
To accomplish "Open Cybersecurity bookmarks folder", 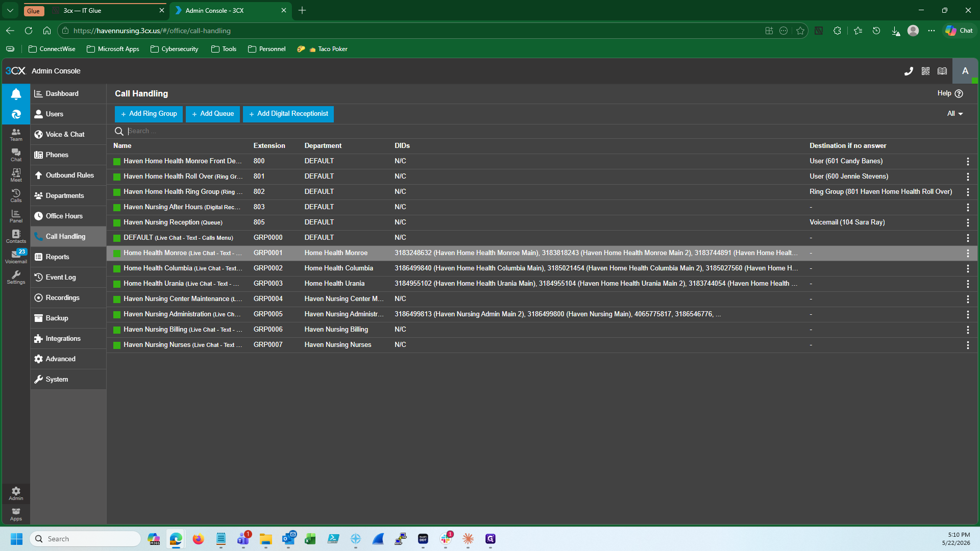I will (x=175, y=49).
